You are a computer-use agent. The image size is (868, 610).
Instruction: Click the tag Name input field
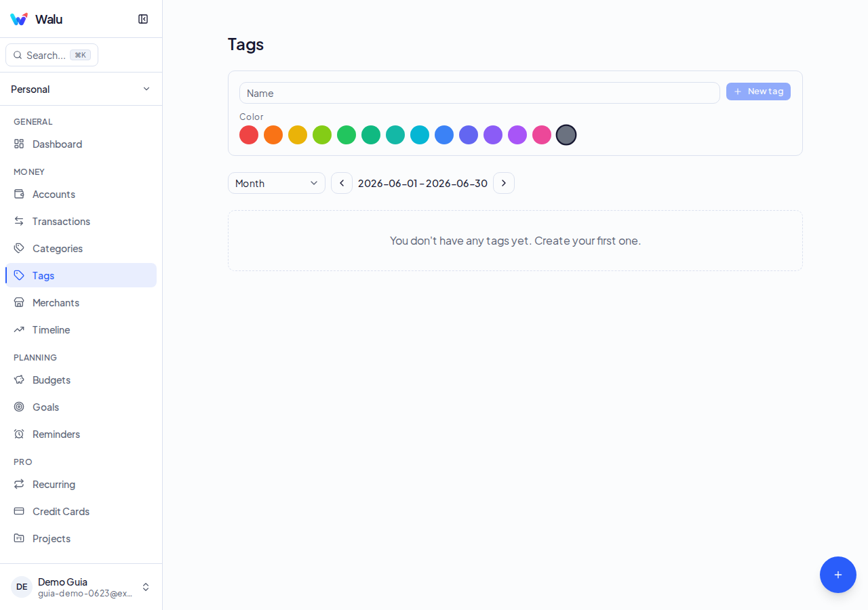(479, 93)
